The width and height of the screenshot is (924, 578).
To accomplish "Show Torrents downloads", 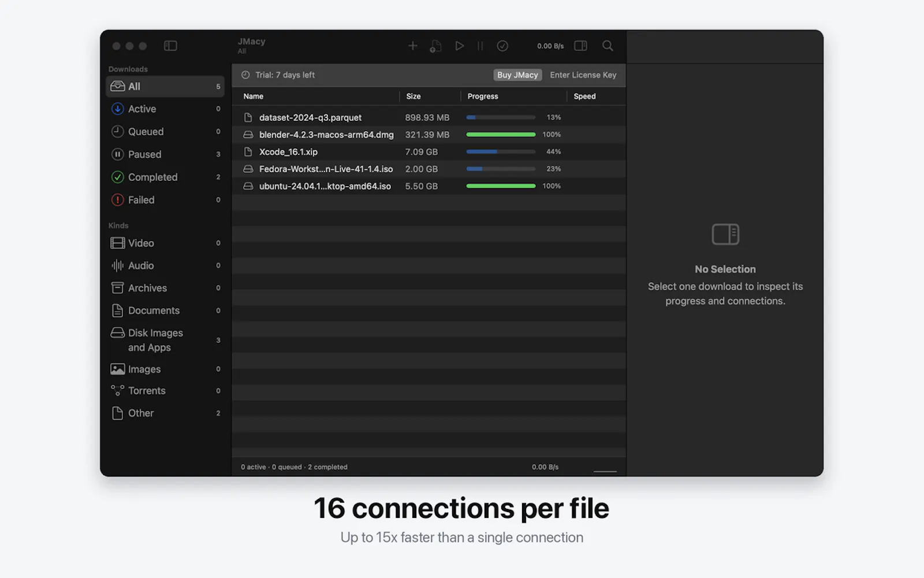I will tap(165, 391).
